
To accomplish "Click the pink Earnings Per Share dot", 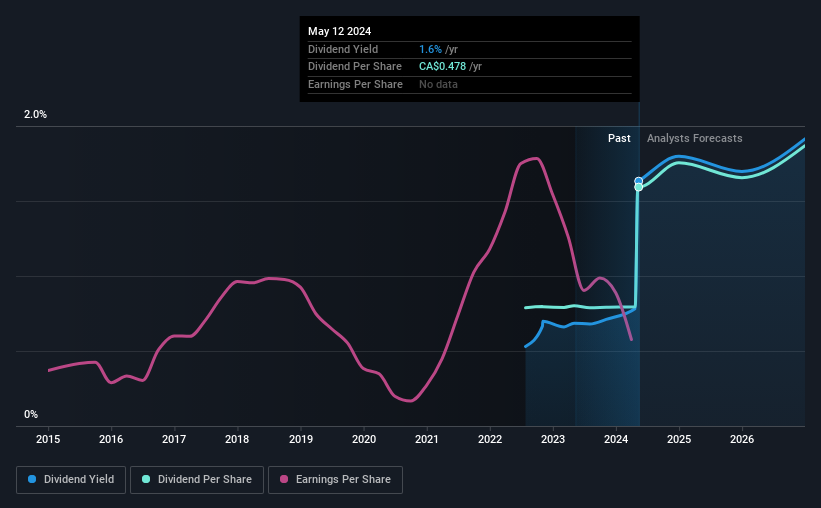I will [x=284, y=479].
